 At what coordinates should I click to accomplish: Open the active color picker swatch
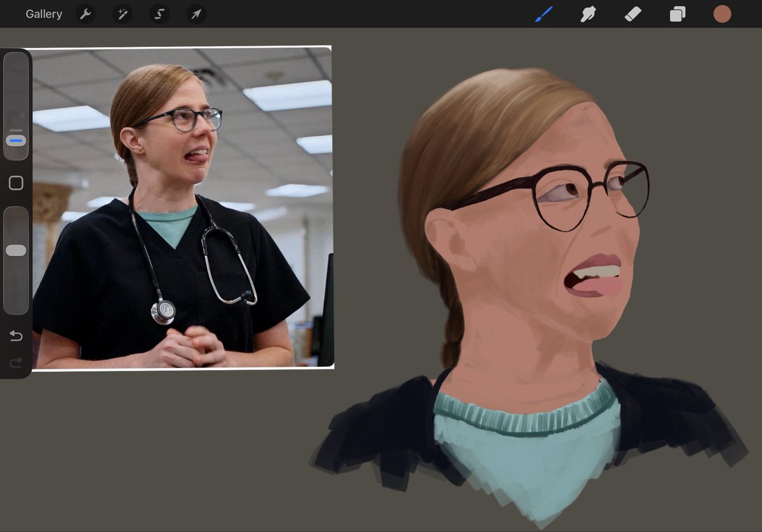click(722, 14)
